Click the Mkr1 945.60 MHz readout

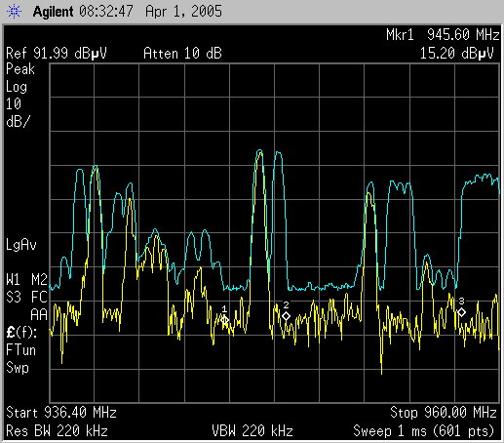443,34
